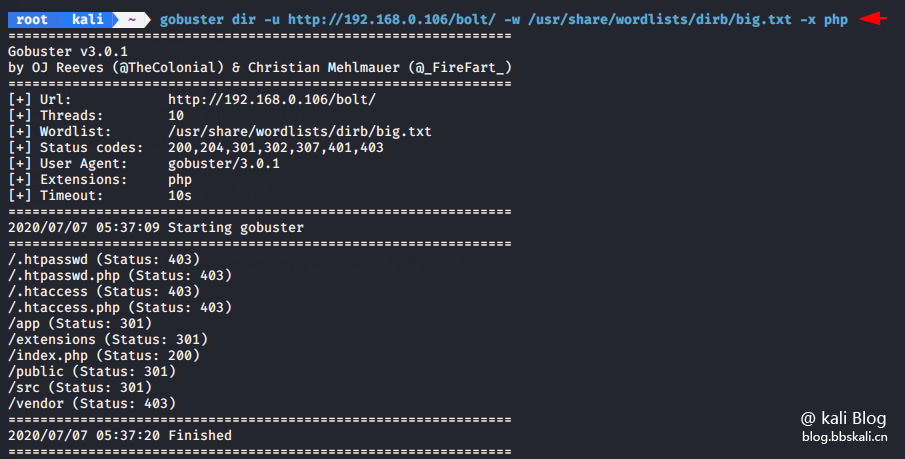Click the /app status 301 result

pos(80,323)
